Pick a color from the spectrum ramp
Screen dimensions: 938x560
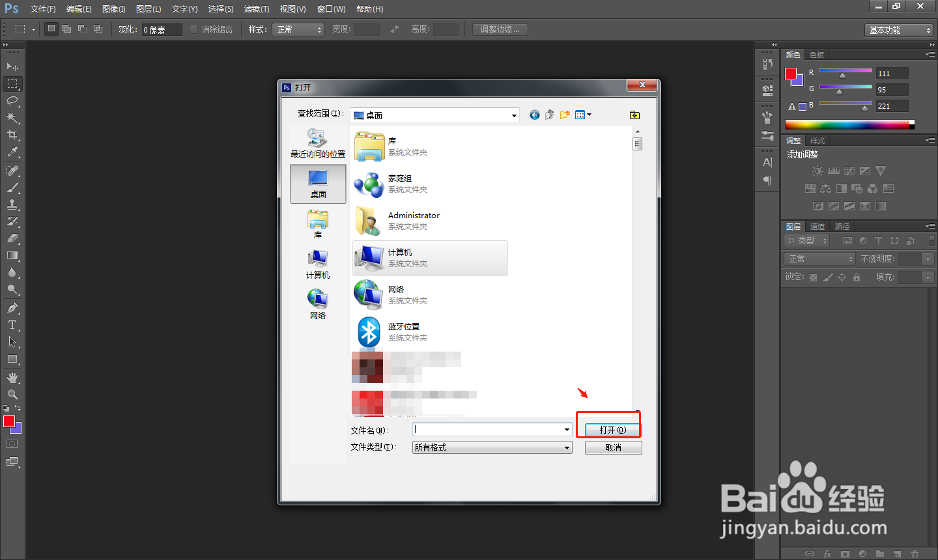point(849,124)
